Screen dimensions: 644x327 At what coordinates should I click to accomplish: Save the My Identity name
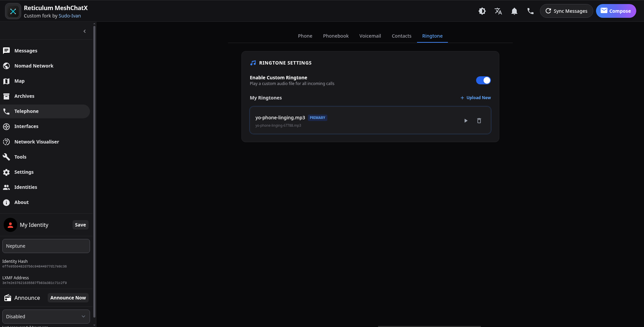[x=80, y=225]
